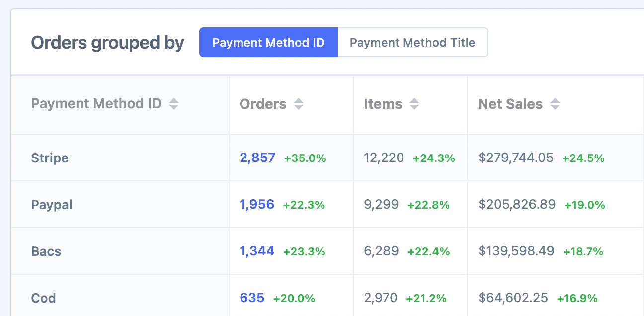Image resolution: width=644 pixels, height=316 pixels.
Task: Open the Items column sorting control
Action: (414, 104)
